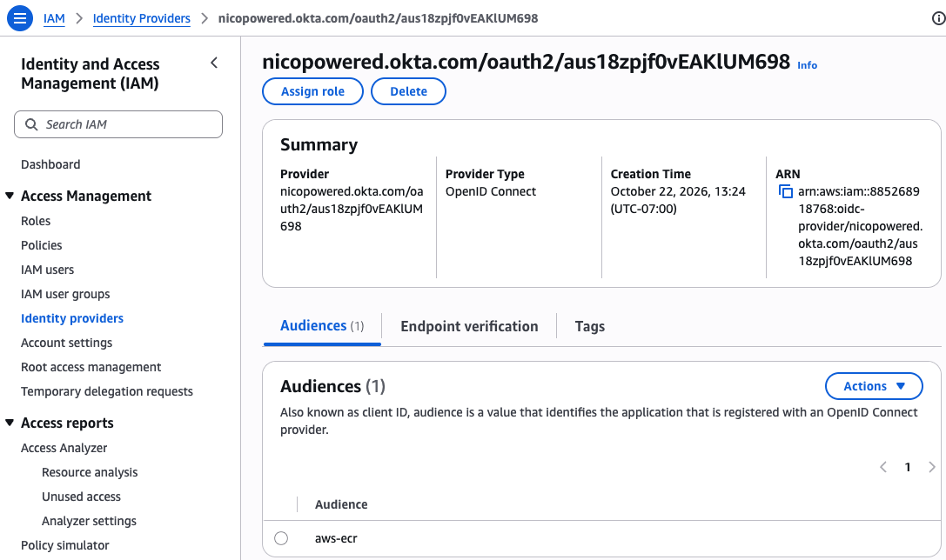Click the Audience column header
The image size is (946, 560).
(341, 504)
